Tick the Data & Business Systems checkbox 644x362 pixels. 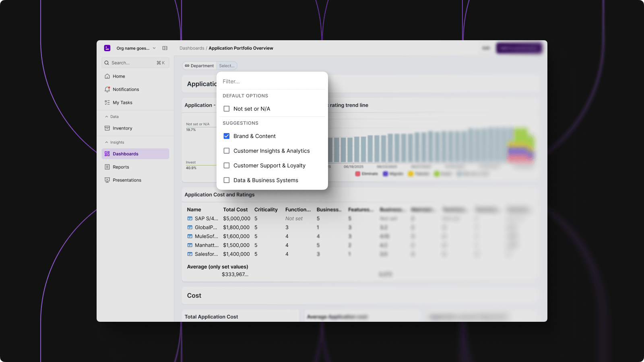(227, 180)
